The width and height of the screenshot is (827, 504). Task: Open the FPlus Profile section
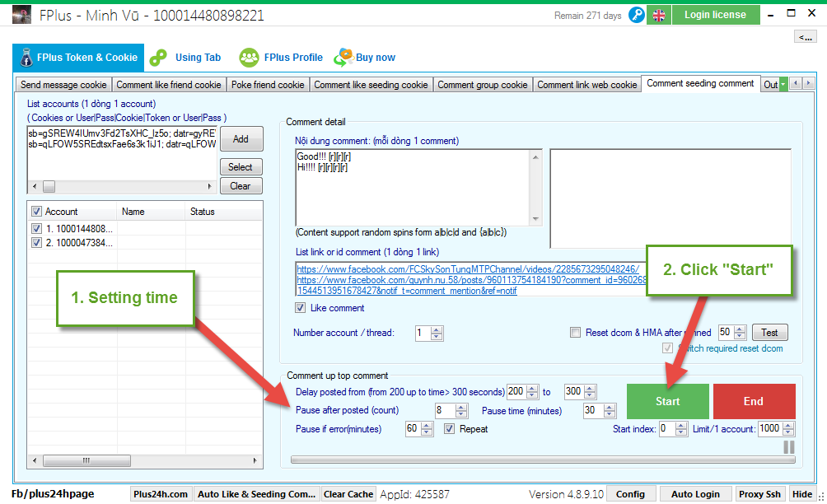tap(293, 58)
